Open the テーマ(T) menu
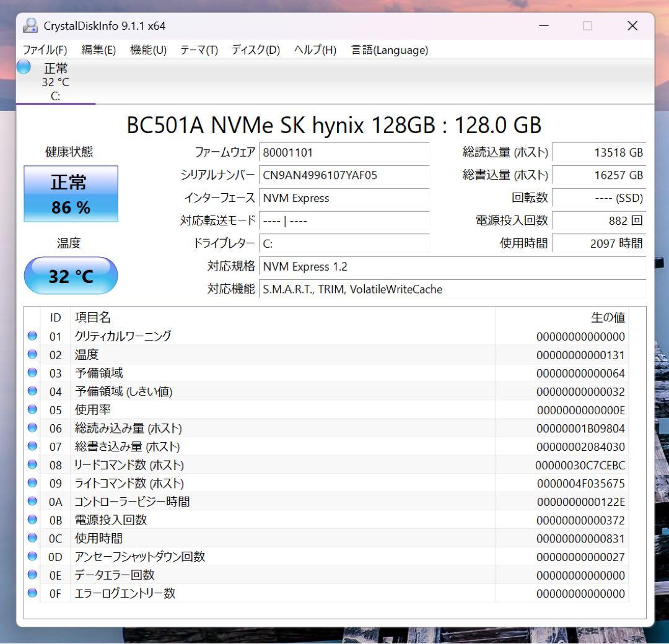Viewport: 669px width, 644px height. (199, 50)
